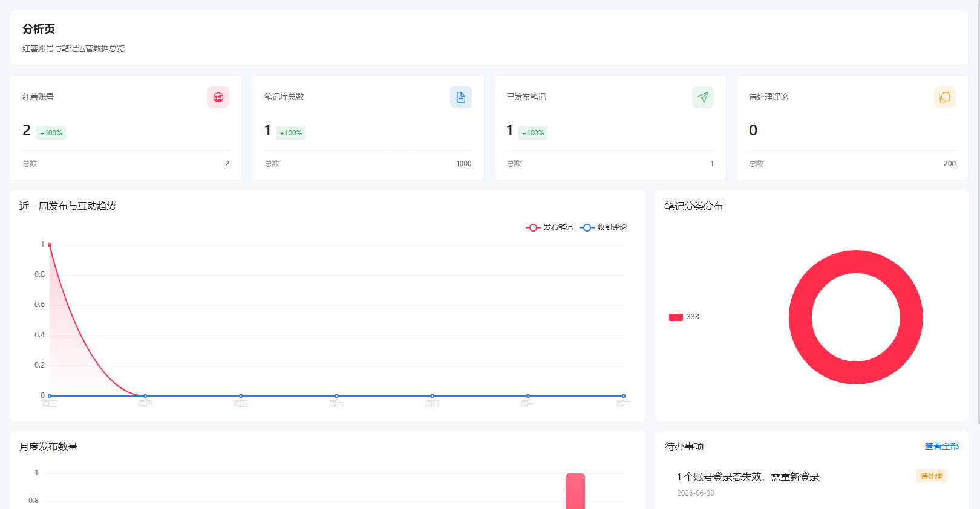Click the 待办事项 panel heading

(684, 447)
